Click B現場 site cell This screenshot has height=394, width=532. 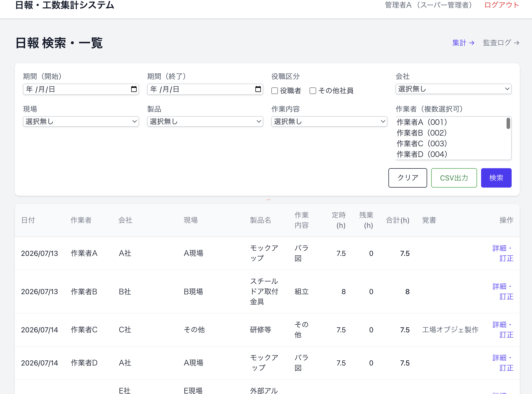[193, 292]
